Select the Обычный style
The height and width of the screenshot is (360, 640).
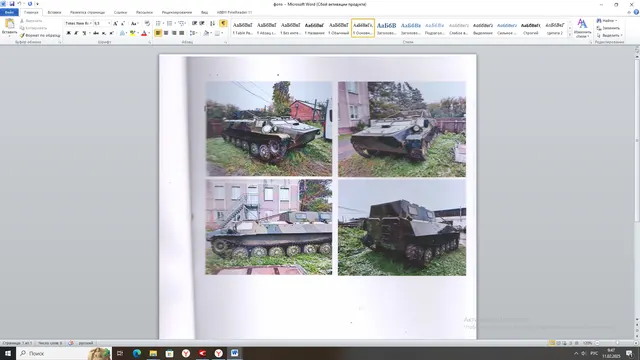click(x=339, y=28)
